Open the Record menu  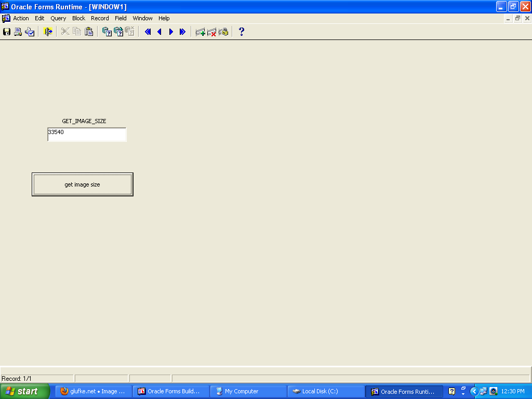pyautogui.click(x=100, y=18)
